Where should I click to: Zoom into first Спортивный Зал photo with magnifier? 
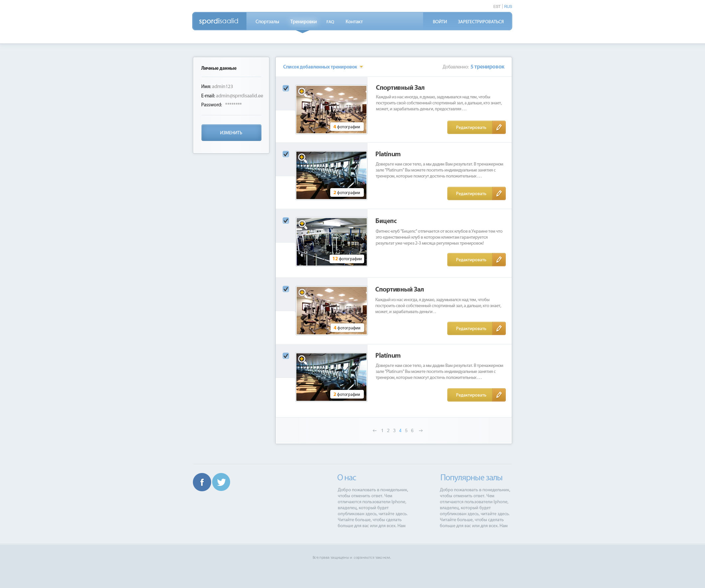click(302, 92)
